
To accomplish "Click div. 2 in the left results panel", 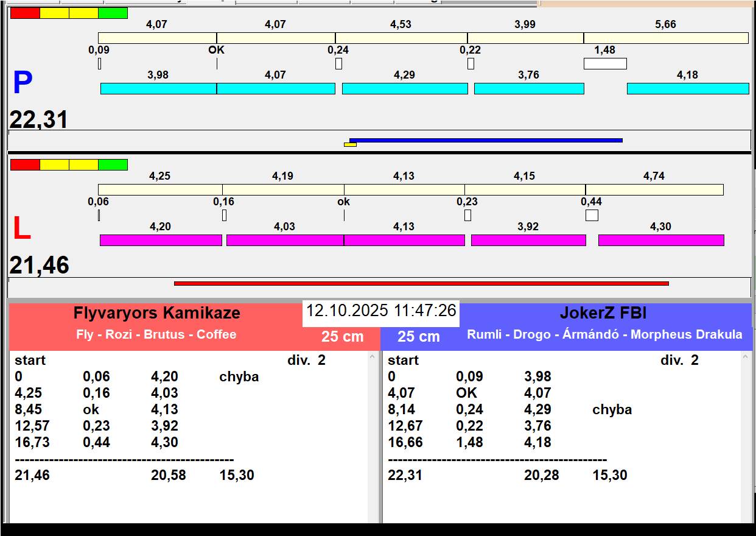I will click(307, 360).
